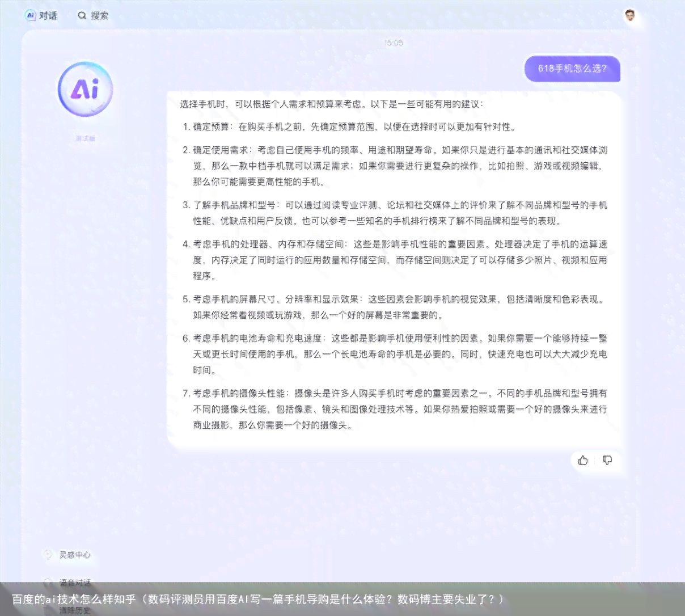Click the 15:05 timestamp above the chat
The height and width of the screenshot is (616, 685).
pyautogui.click(x=394, y=43)
